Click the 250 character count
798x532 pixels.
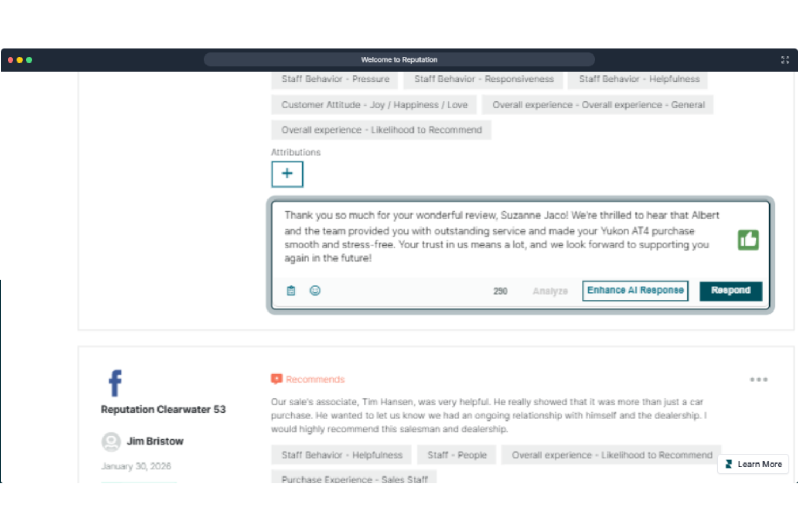coord(499,291)
